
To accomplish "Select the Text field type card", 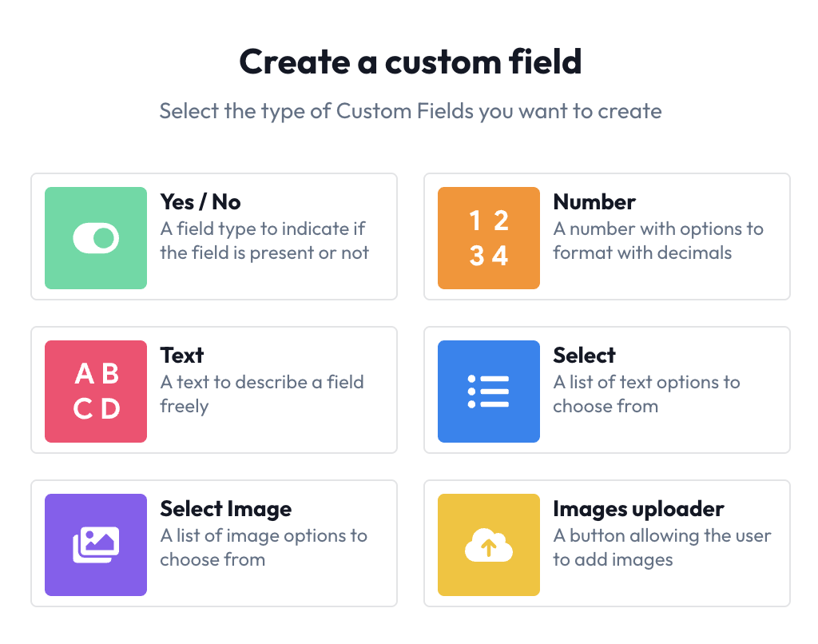I will point(213,389).
